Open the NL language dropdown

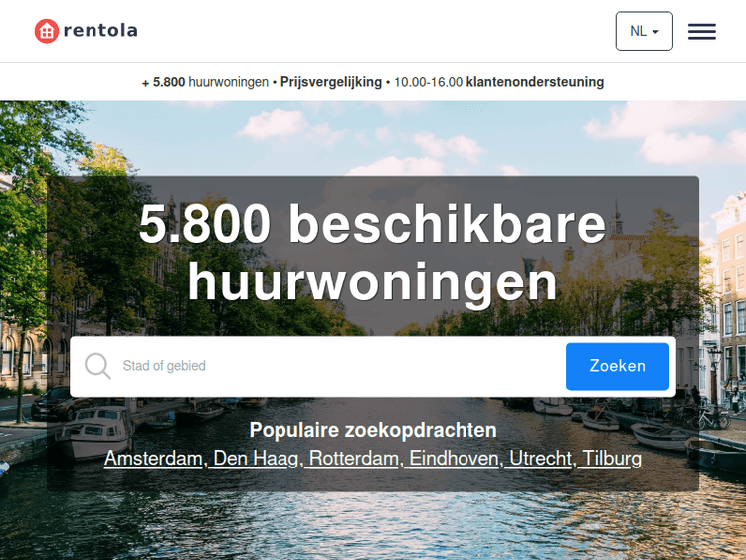pyautogui.click(x=644, y=31)
